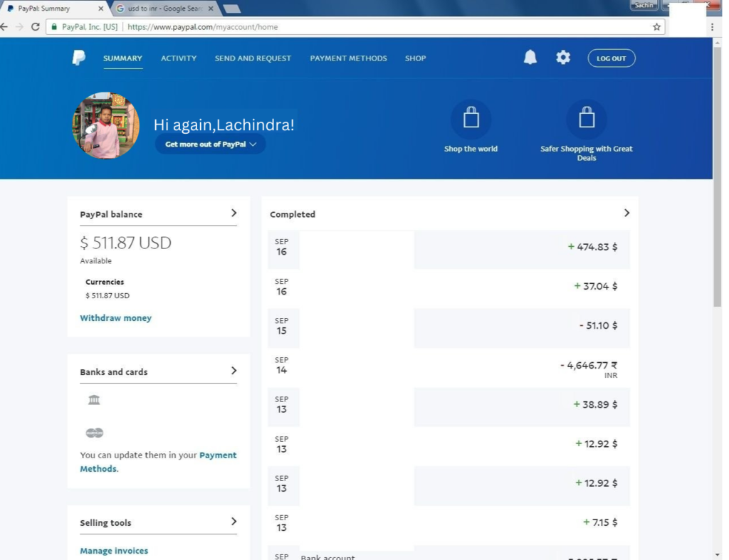The height and width of the screenshot is (560, 729).
Task: Open a new browser tab
Action: coord(231,9)
